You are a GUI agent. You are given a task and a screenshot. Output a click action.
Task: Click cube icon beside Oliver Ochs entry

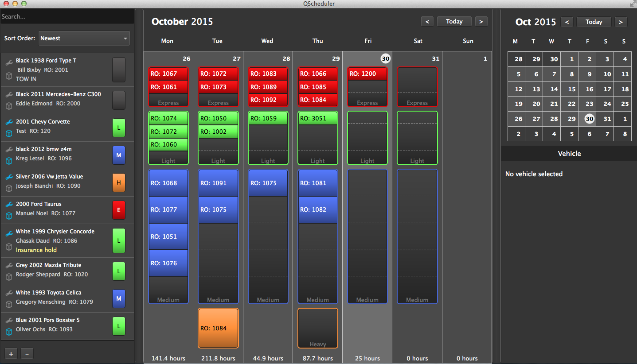8,329
